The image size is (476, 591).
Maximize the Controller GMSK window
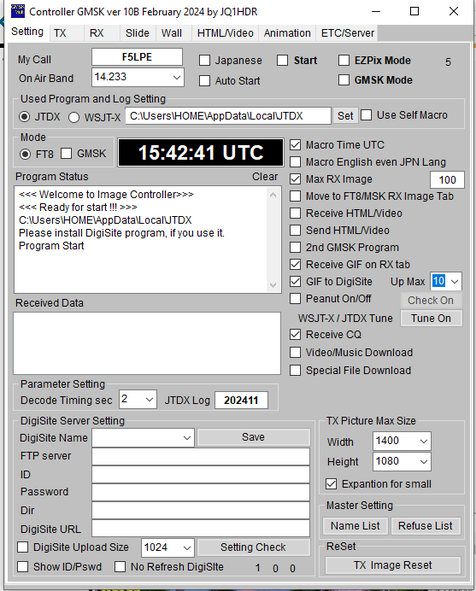(414, 11)
